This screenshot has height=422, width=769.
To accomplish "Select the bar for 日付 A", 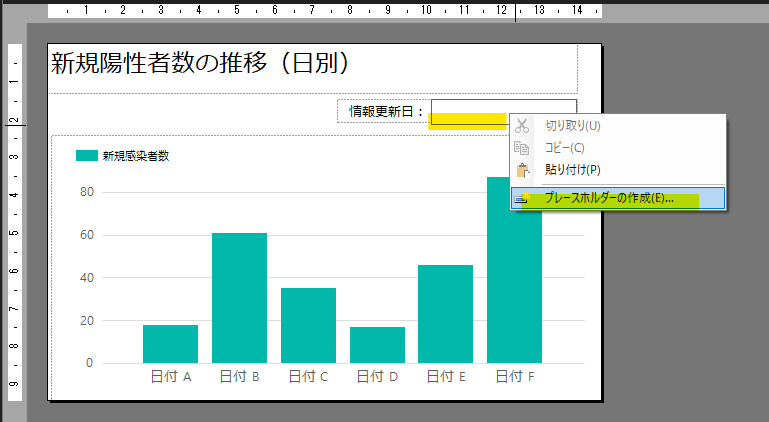I will [170, 344].
